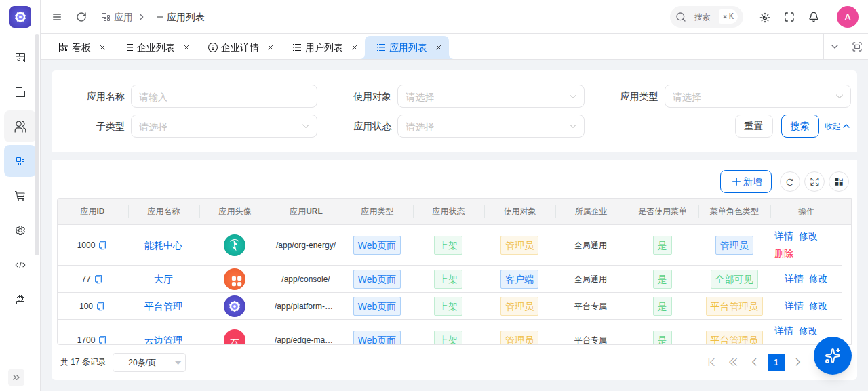Open robot icon in sidebar
The image size is (868, 391).
[20, 300]
